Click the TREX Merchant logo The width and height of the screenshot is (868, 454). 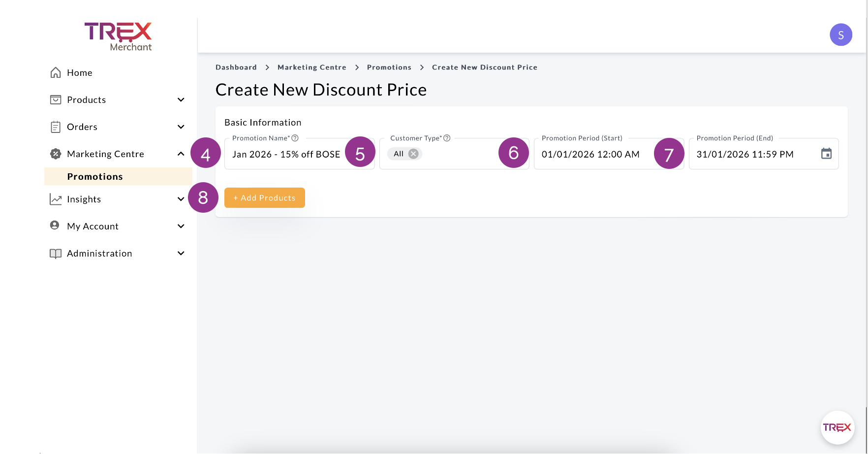[118, 36]
